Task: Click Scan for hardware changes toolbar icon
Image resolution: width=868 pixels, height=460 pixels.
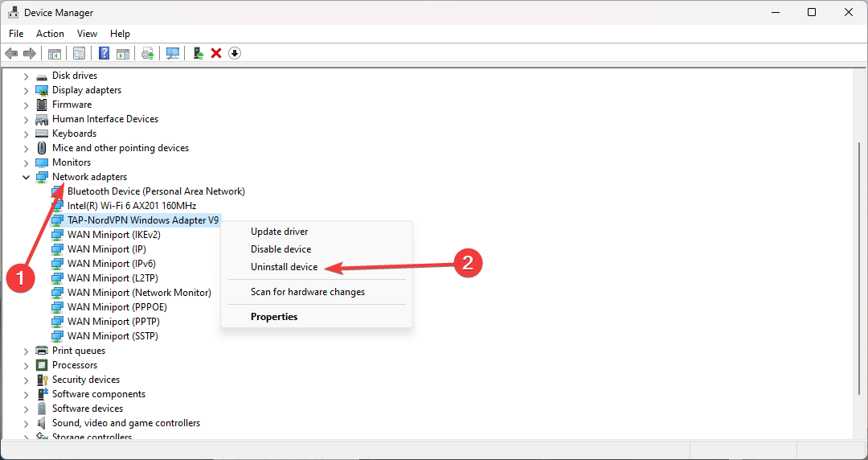Action: point(173,53)
